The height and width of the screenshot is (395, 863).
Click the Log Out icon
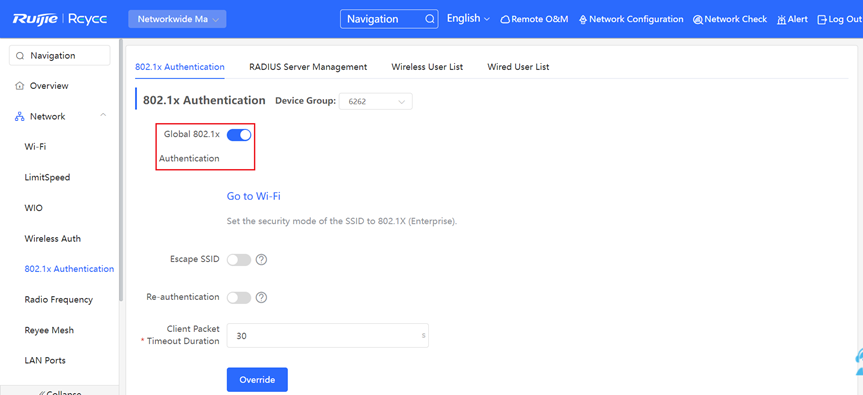pos(822,20)
